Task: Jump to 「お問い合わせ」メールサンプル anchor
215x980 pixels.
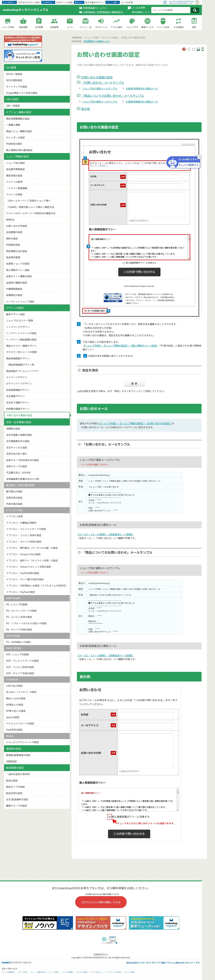Action: [103, 83]
